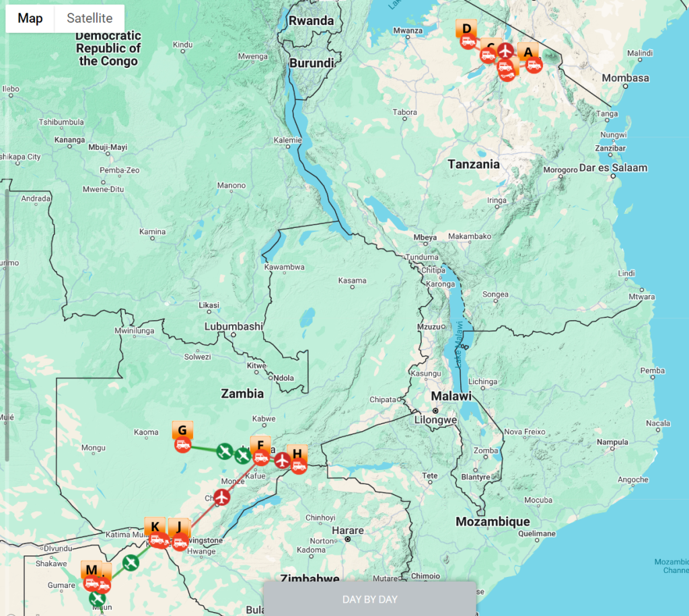Select the orange marker labeled K

(x=155, y=527)
